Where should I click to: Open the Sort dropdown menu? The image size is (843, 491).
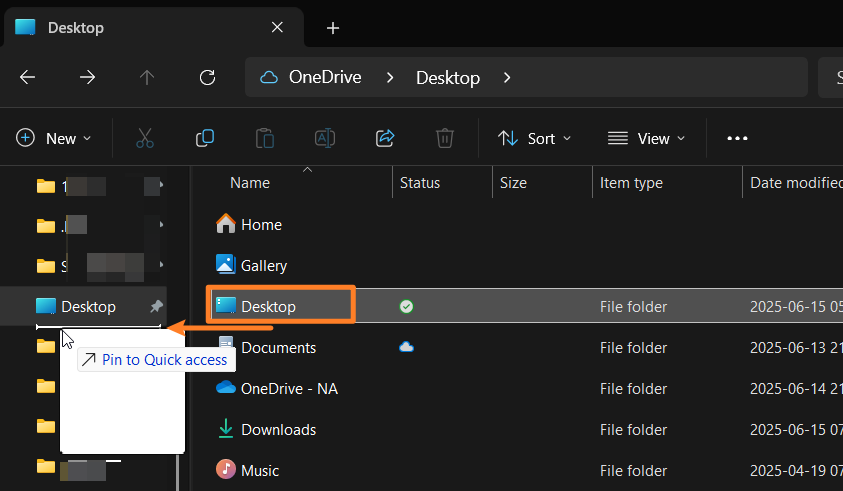(x=534, y=139)
